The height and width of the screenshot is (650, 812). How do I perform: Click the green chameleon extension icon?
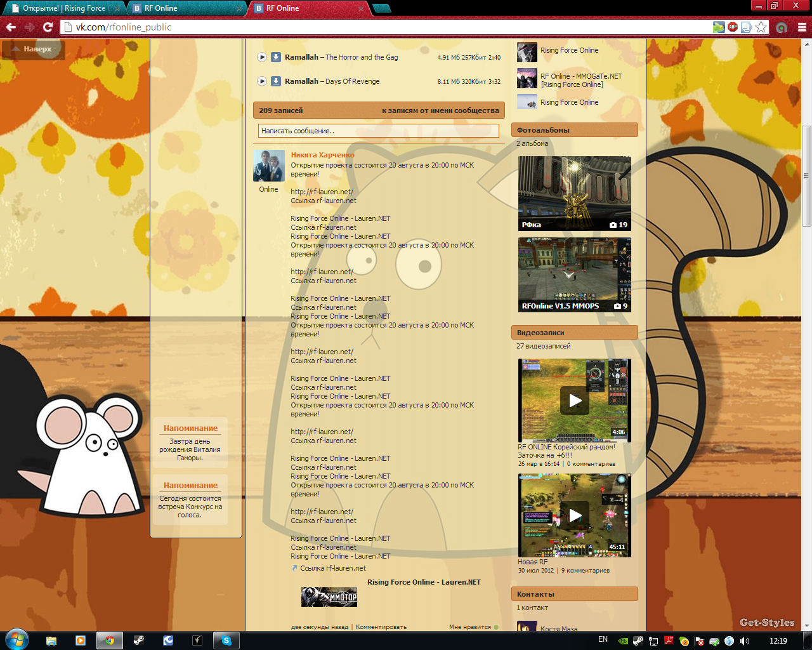[719, 27]
